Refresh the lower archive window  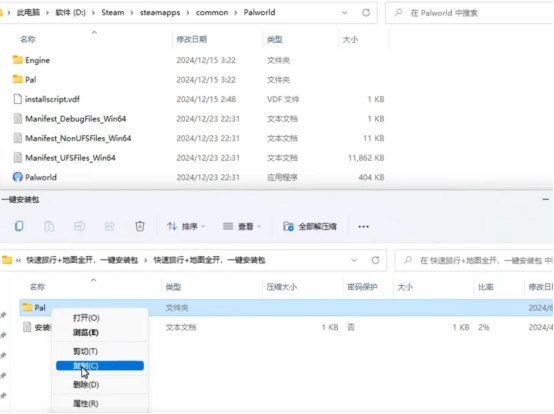coord(376,260)
